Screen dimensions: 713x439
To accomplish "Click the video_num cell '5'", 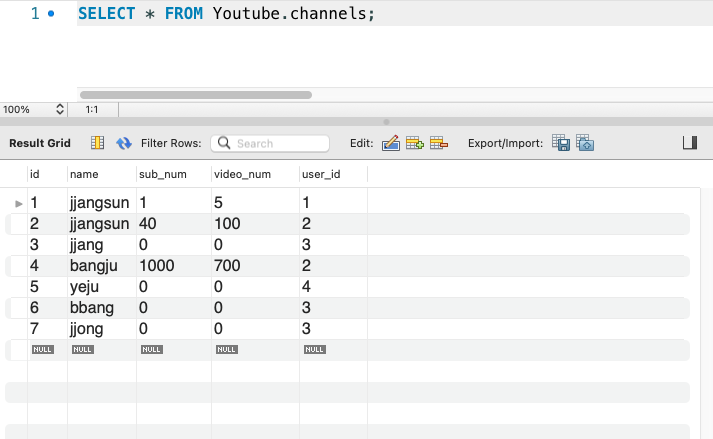I will tap(218, 203).
